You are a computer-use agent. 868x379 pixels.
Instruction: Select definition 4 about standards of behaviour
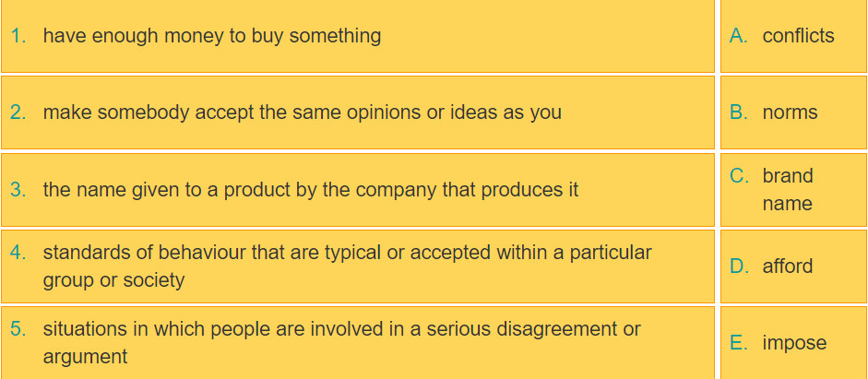tap(358, 266)
